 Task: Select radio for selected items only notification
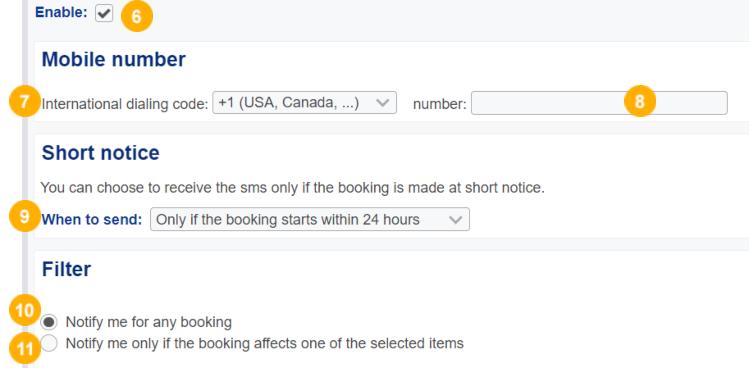pyautogui.click(x=49, y=343)
